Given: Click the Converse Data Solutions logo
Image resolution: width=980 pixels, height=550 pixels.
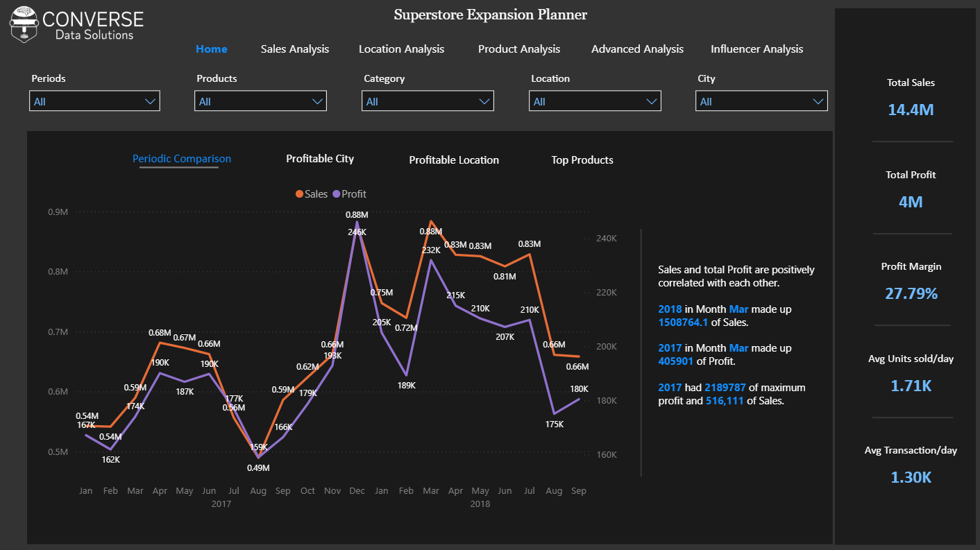Looking at the screenshot, I should [x=76, y=25].
